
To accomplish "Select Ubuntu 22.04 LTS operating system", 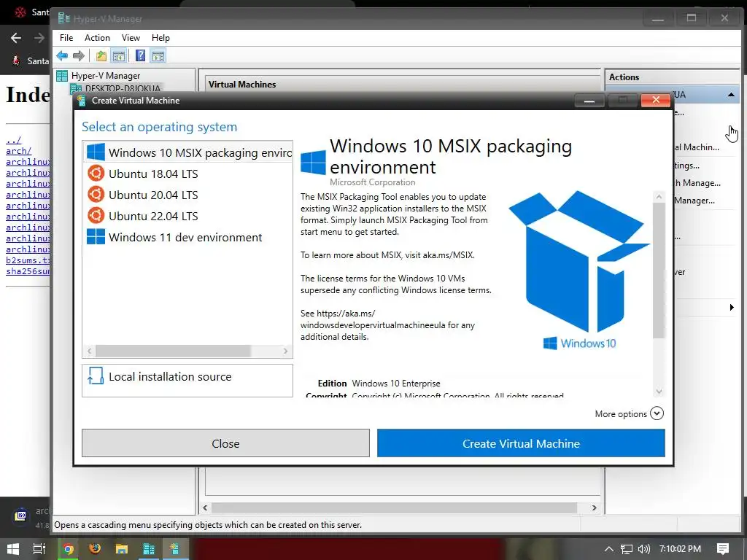I will tap(187, 216).
